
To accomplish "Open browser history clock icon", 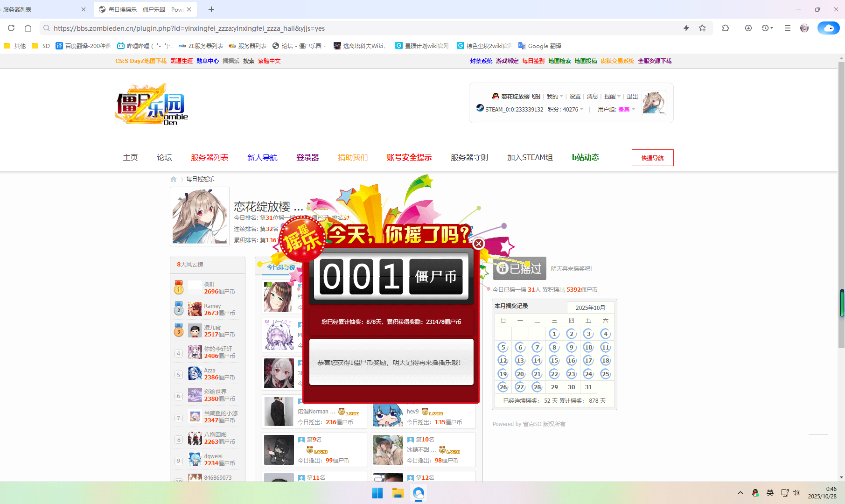I will coord(766,28).
